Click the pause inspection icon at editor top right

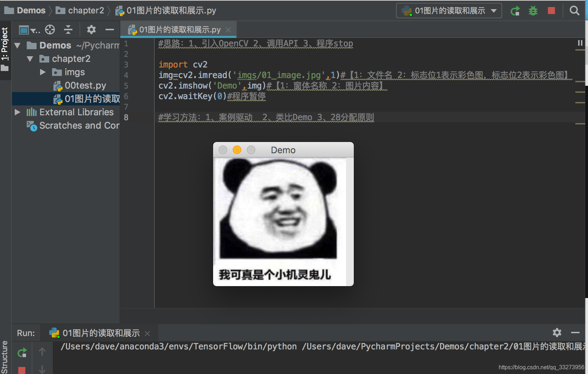(x=580, y=43)
